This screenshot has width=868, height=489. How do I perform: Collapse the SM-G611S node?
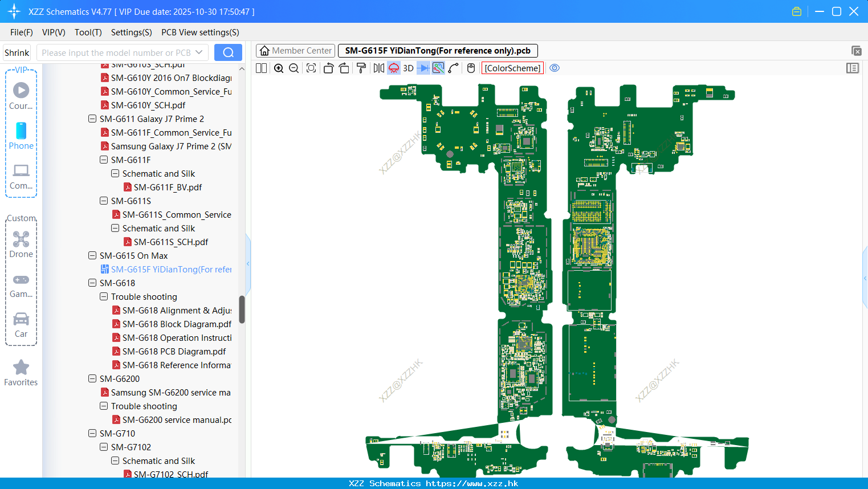click(x=104, y=201)
